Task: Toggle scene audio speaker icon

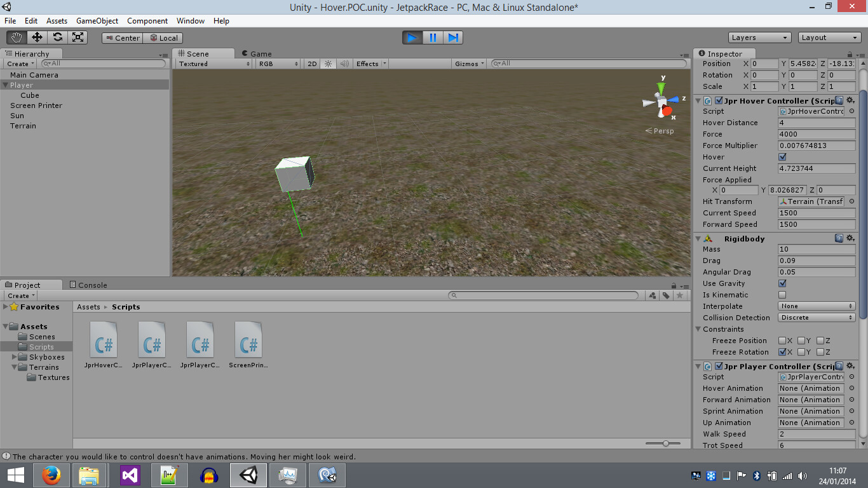Action: click(344, 64)
